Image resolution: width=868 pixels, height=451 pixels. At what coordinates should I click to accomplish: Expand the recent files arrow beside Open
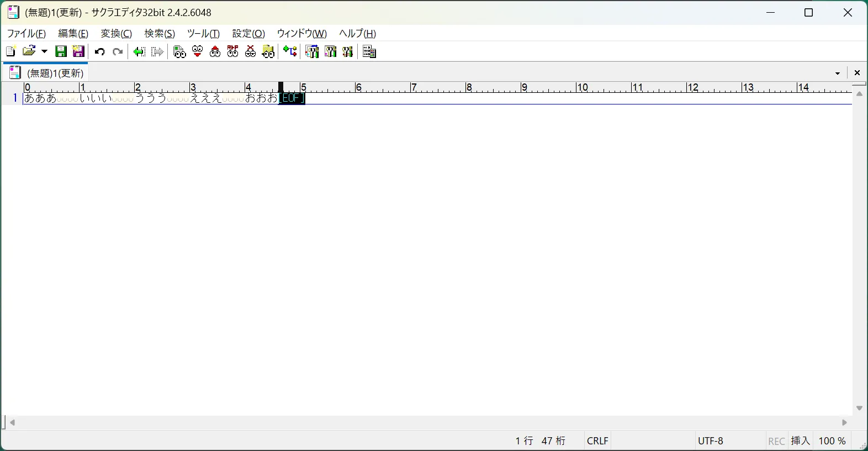click(45, 51)
